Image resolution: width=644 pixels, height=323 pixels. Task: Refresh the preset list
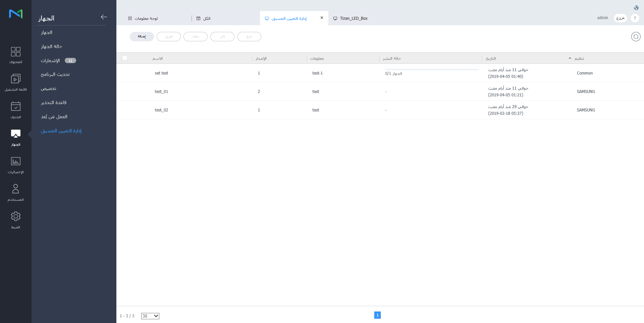click(636, 37)
